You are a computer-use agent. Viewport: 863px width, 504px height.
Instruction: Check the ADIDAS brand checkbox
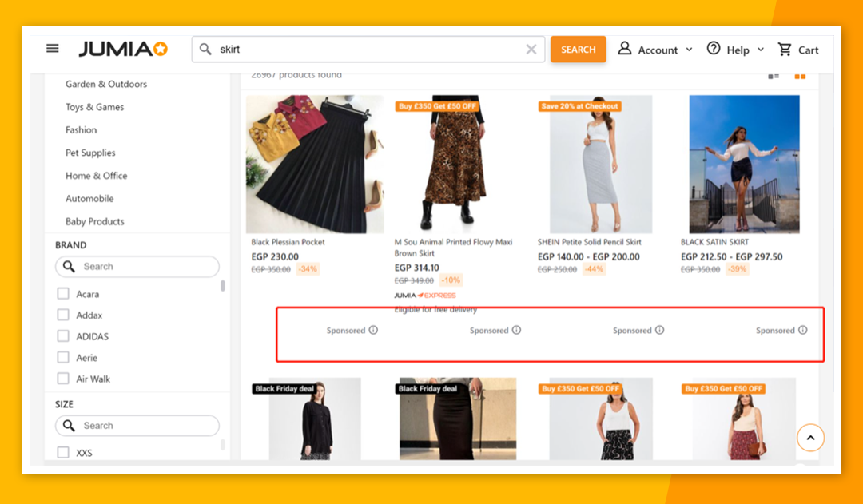63,335
